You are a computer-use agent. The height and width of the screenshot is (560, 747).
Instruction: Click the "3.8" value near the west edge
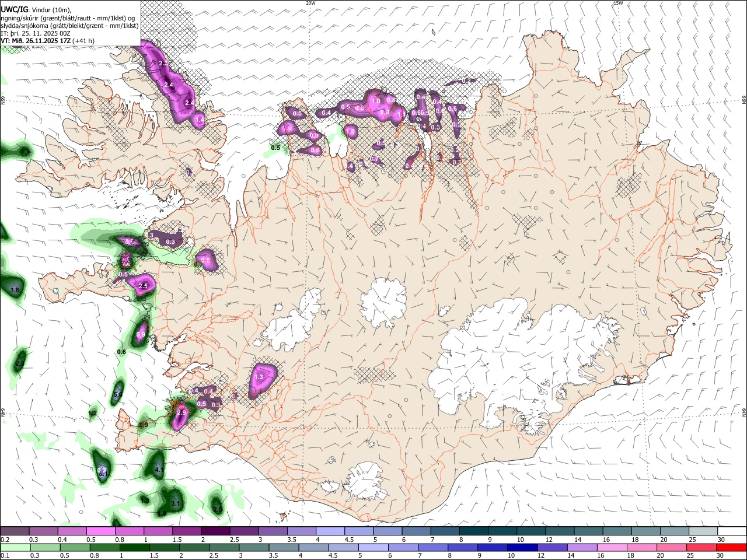[x=16, y=289]
